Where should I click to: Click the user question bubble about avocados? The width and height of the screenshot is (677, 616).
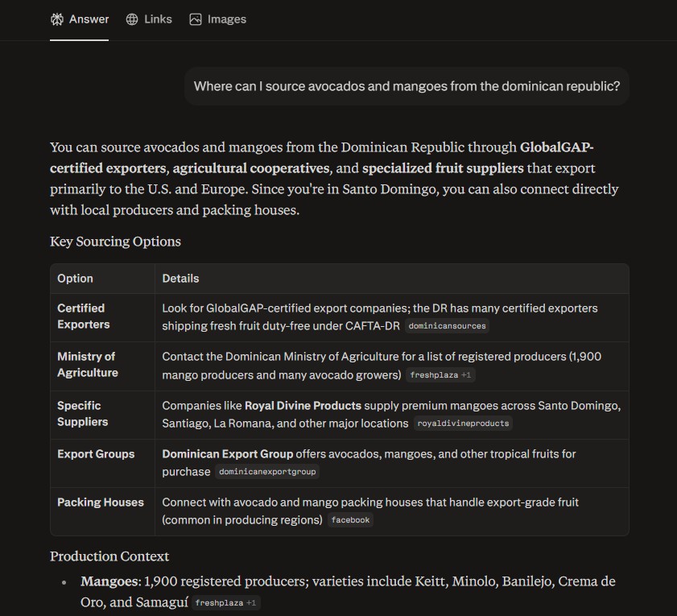coord(407,86)
